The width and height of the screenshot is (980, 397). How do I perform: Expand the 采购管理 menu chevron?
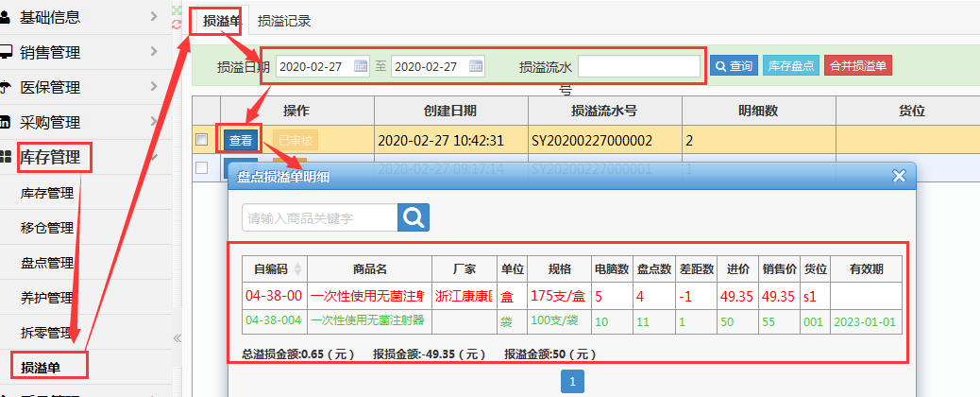click(x=154, y=122)
